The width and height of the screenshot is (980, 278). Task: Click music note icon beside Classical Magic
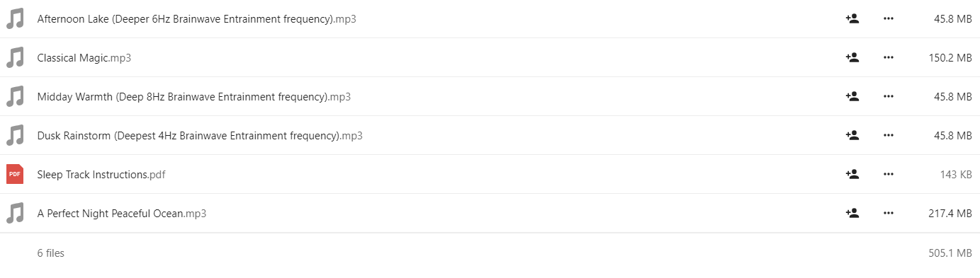coord(15,58)
